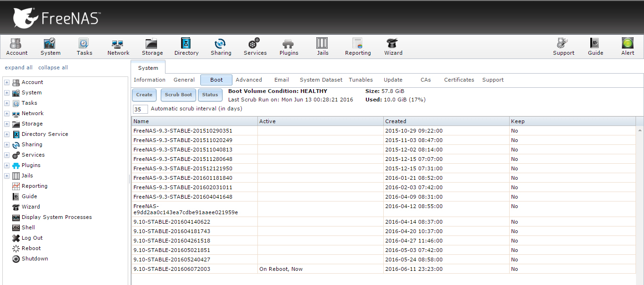Check the green Alert indicator
The width and height of the screenshot is (644, 285).
pyautogui.click(x=627, y=47)
